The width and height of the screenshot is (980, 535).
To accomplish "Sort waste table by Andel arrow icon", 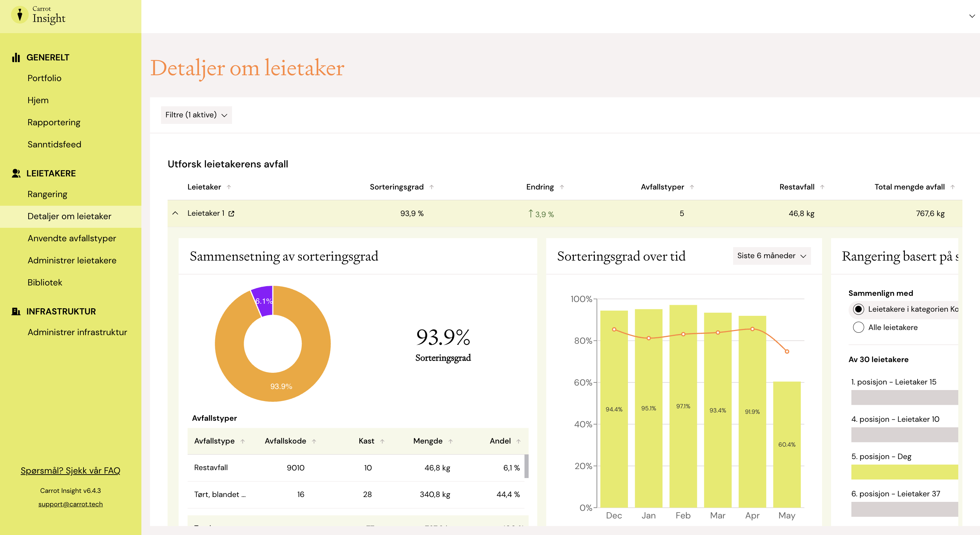I will pyautogui.click(x=519, y=441).
